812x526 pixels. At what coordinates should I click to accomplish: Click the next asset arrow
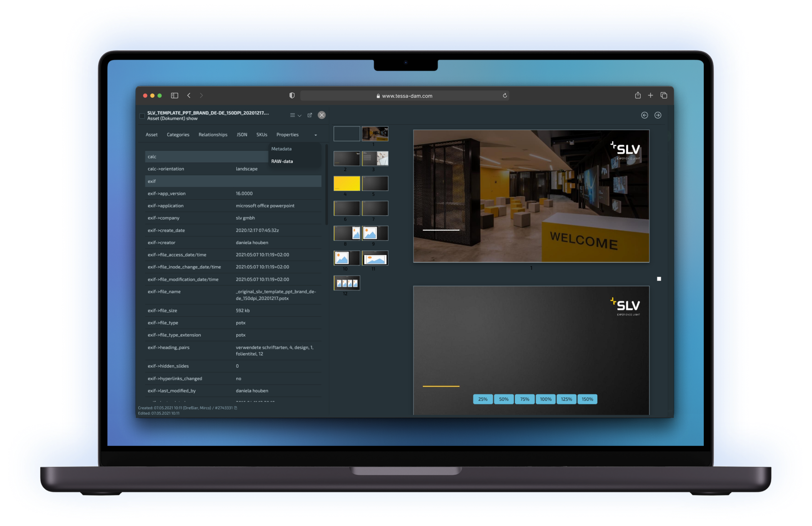(x=658, y=115)
